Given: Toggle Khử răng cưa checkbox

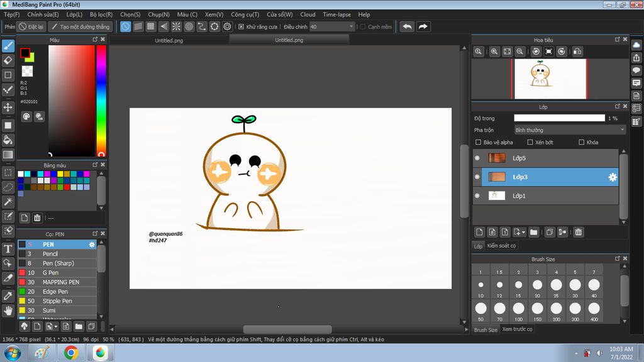Looking at the screenshot, I should [241, 26].
